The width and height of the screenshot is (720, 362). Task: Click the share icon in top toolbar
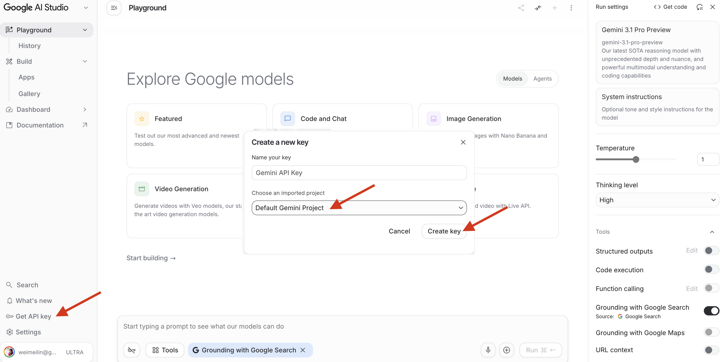[521, 8]
